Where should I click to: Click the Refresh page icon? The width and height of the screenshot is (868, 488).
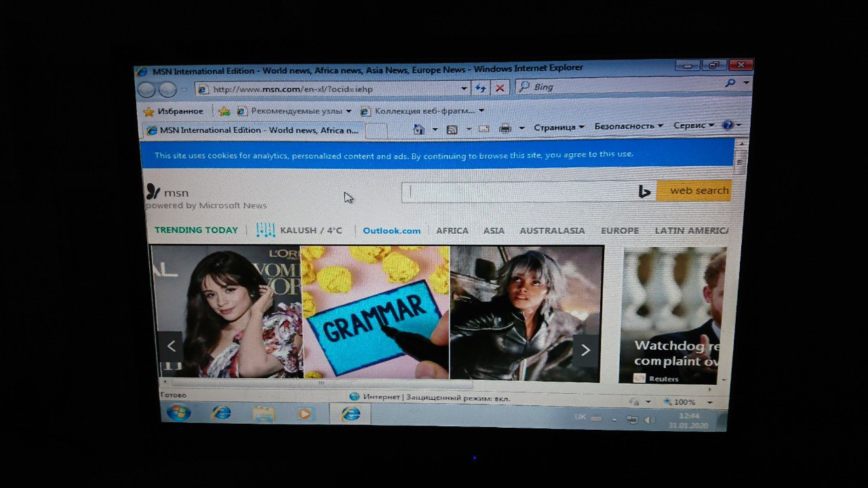click(x=481, y=88)
